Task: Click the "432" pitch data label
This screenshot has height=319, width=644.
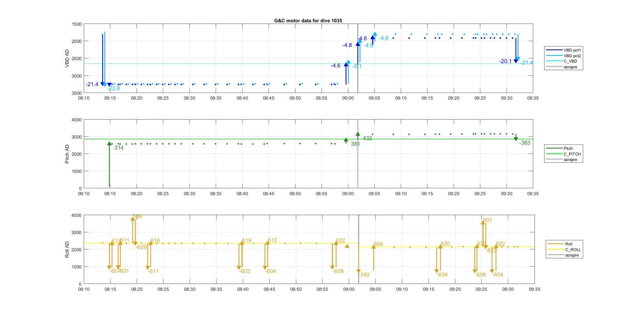Action: [368, 138]
